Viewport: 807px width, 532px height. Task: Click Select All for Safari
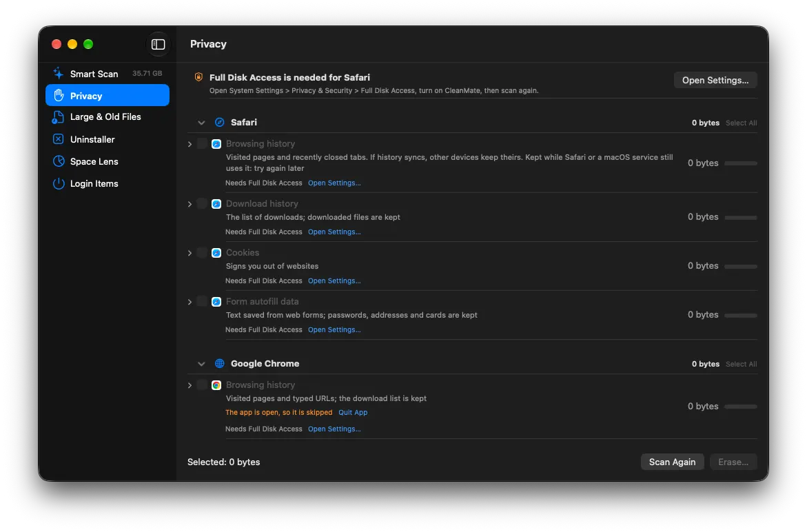coord(741,123)
